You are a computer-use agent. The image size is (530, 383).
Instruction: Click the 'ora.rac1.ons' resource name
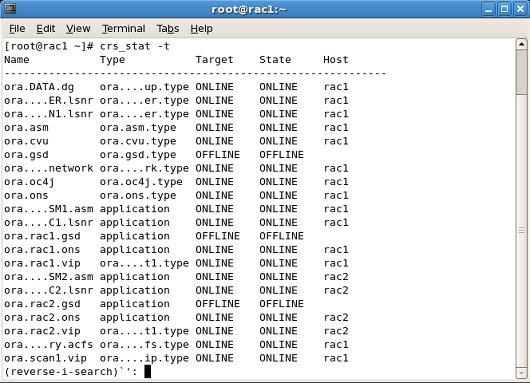point(42,249)
